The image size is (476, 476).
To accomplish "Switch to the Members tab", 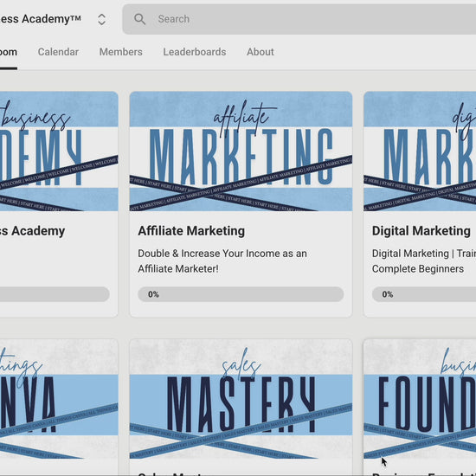I will (121, 52).
